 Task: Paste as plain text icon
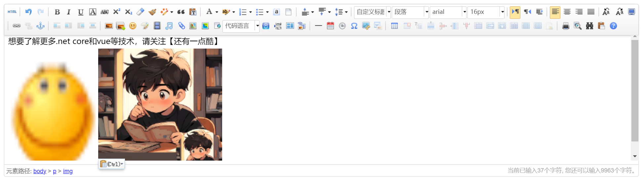193,12
